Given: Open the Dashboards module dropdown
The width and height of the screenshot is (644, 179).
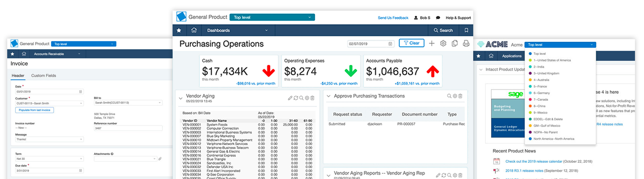Looking at the screenshot, I should click(238, 30).
